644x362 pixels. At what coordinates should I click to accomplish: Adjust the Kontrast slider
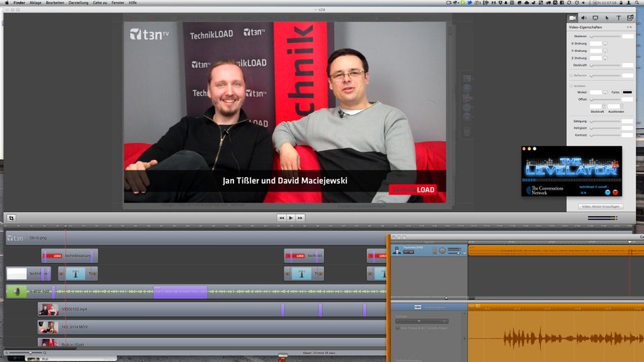click(x=605, y=135)
